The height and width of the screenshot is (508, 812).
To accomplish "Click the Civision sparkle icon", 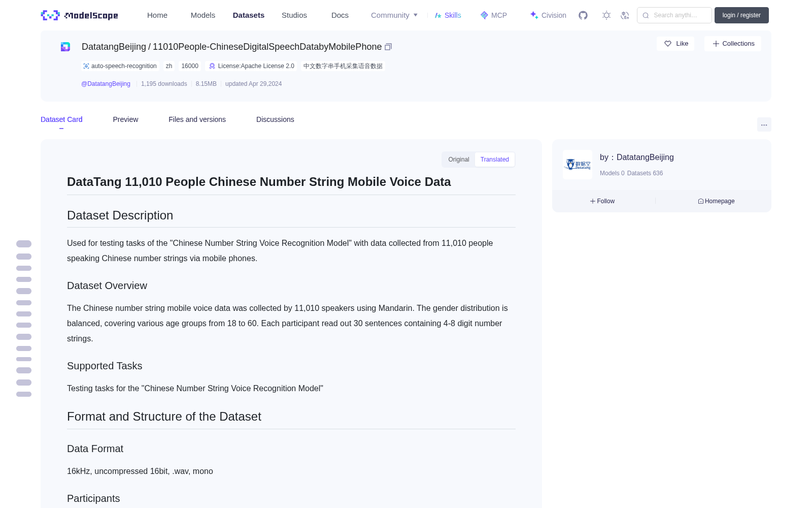I will tap(534, 15).
